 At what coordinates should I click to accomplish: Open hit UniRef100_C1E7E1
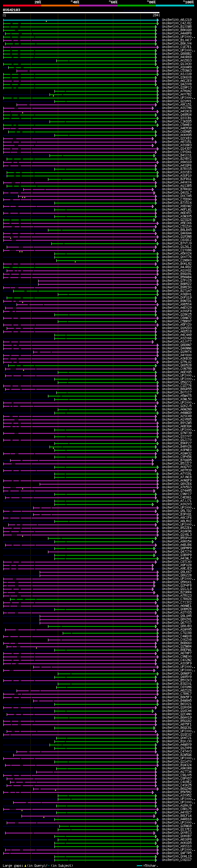[x=177, y=47]
